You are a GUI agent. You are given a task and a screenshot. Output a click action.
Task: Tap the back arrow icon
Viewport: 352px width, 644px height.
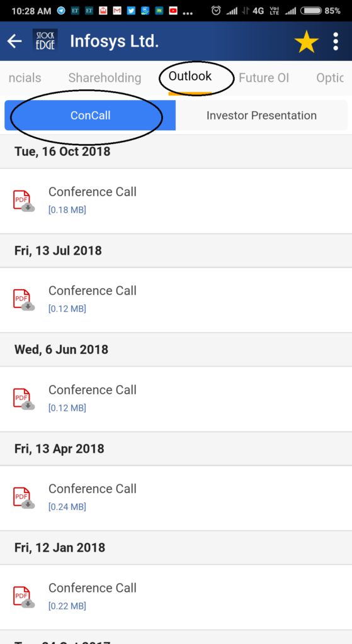point(14,41)
